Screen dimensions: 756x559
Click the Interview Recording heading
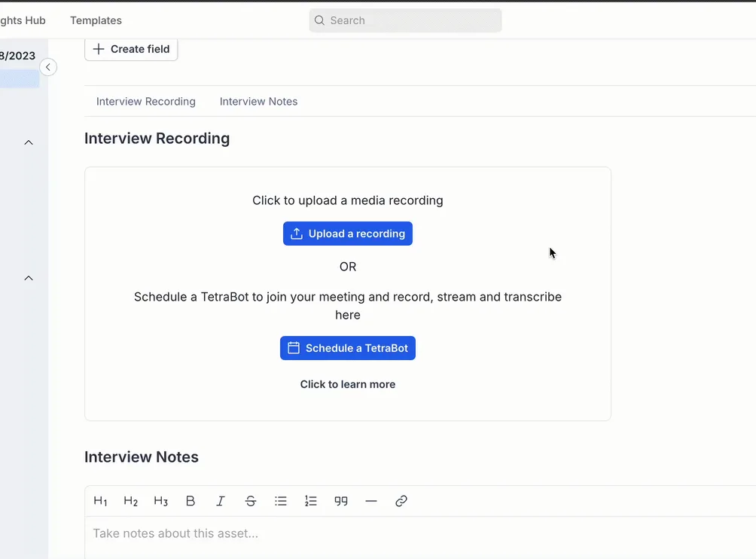(x=157, y=139)
